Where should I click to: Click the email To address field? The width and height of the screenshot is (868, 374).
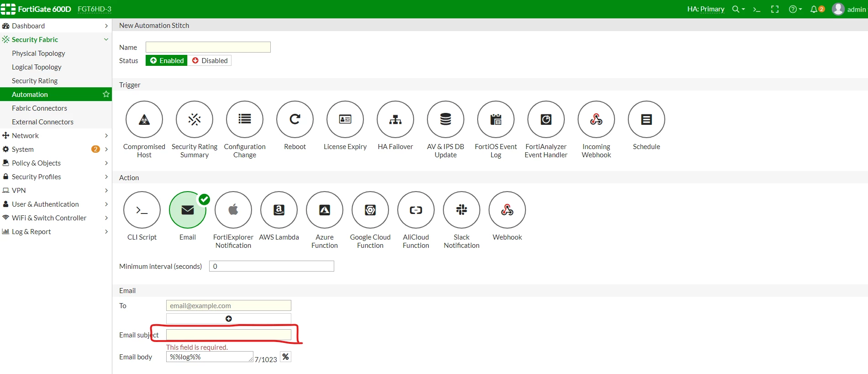point(229,305)
